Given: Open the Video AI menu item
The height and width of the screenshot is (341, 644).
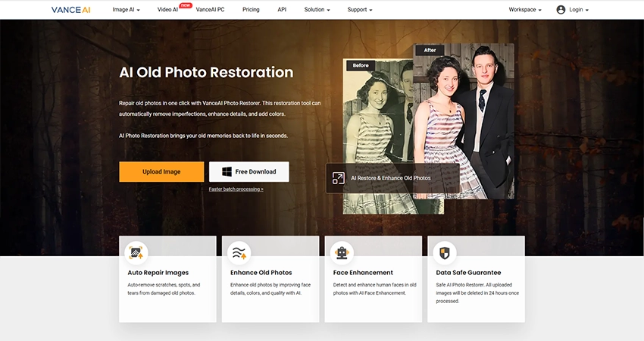Looking at the screenshot, I should coord(167,9).
